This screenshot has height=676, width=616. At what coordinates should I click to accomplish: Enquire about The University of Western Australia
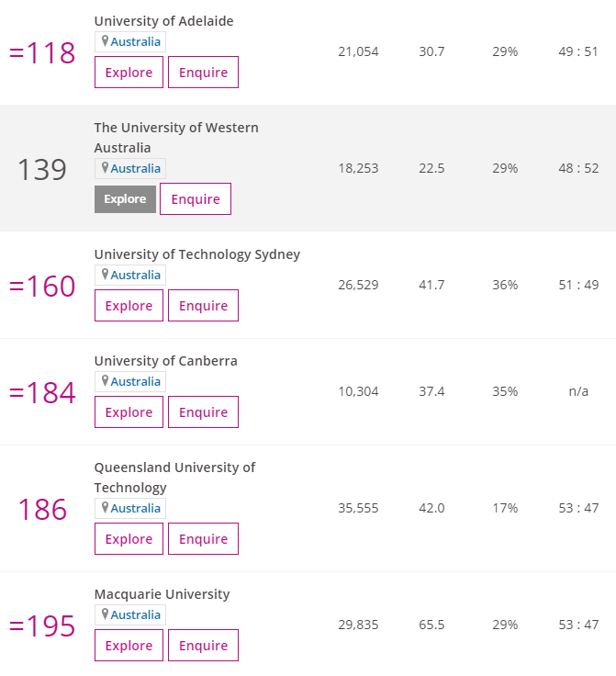tap(196, 198)
